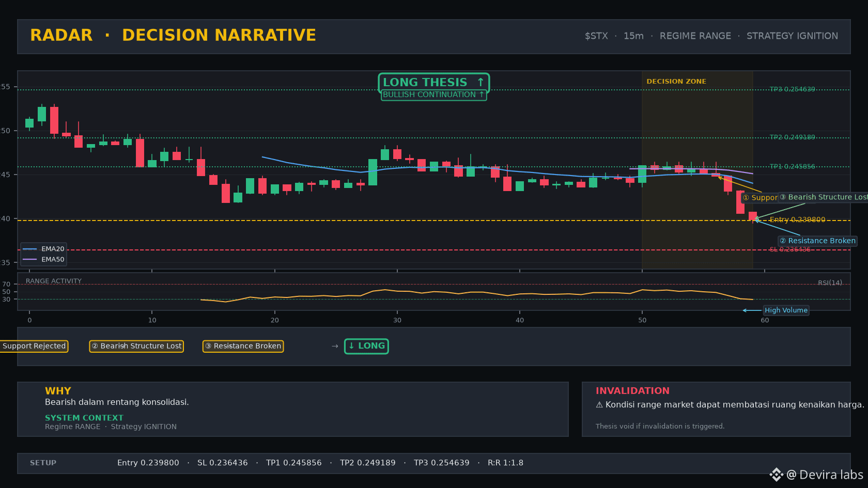
Task: Click the Resistance Broken chip in reasons row
Action: 243,346
